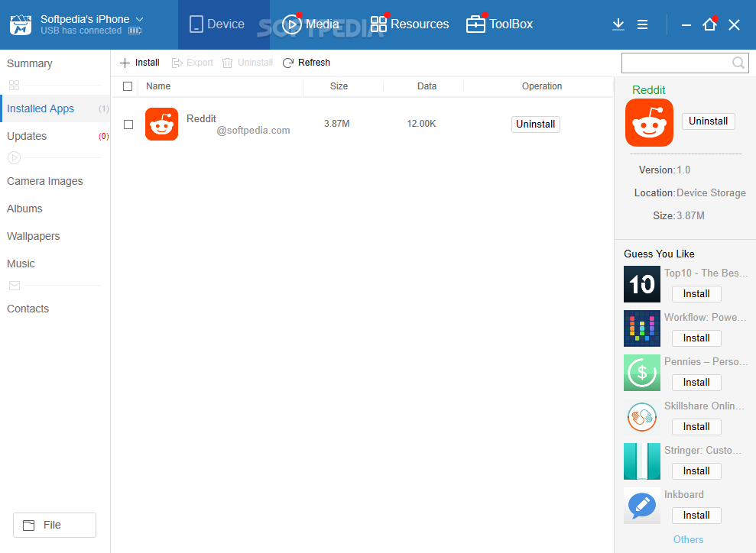This screenshot has height=553, width=756.
Task: Click the large Reddit icon in detail panel
Action: pos(649,122)
